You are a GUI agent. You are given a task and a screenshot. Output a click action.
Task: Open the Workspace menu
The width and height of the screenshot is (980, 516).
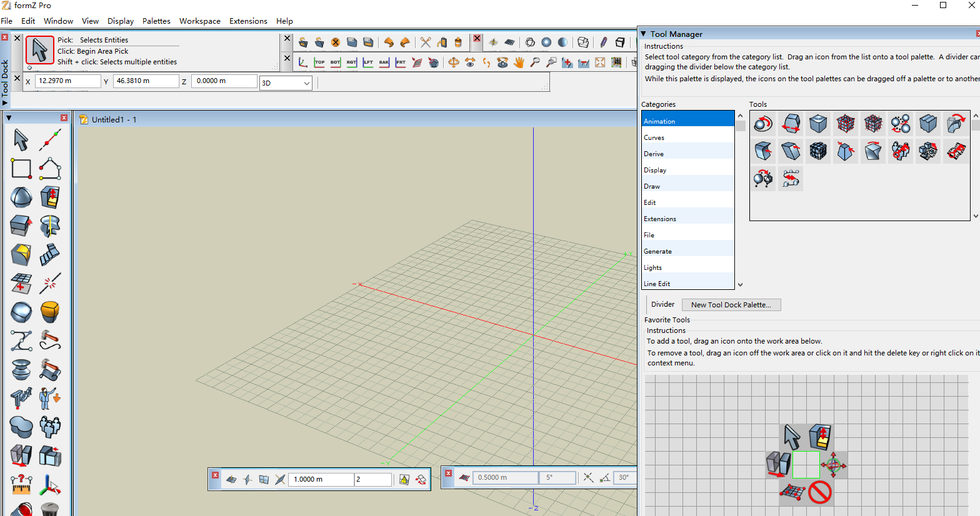[200, 21]
